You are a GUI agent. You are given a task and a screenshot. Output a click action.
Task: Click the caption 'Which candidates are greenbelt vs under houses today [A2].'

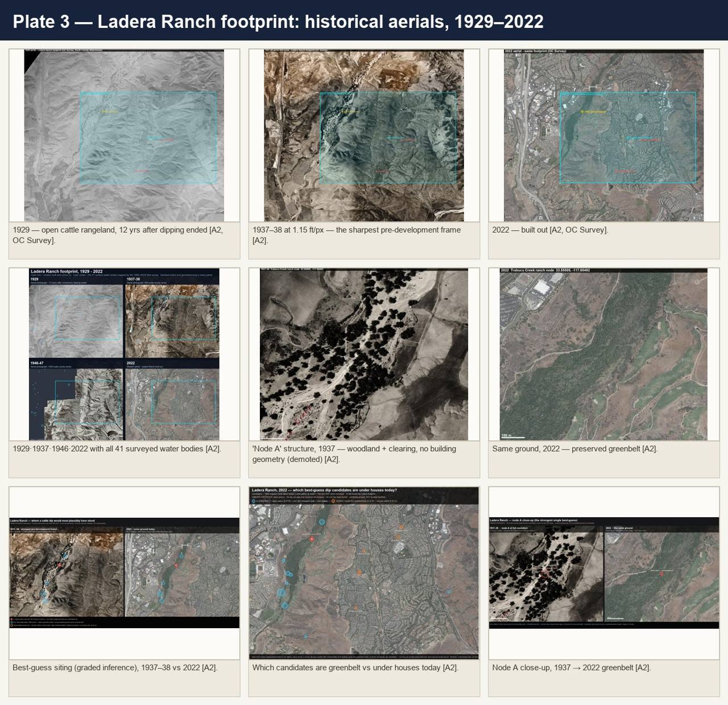pyautogui.click(x=355, y=667)
